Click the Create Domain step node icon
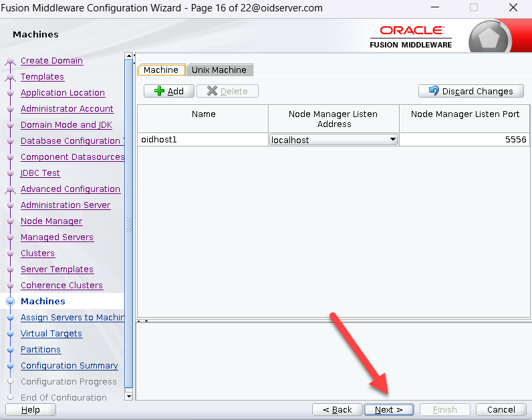 pyautogui.click(x=10, y=61)
